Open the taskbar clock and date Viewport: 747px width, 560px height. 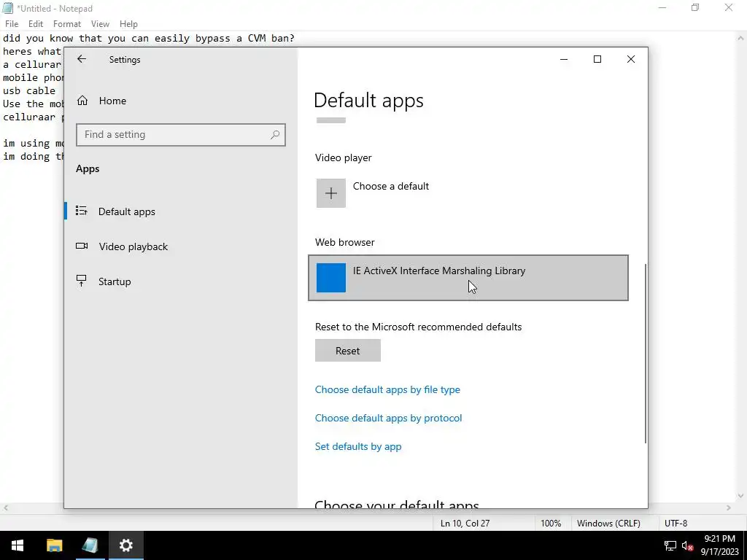point(719,545)
